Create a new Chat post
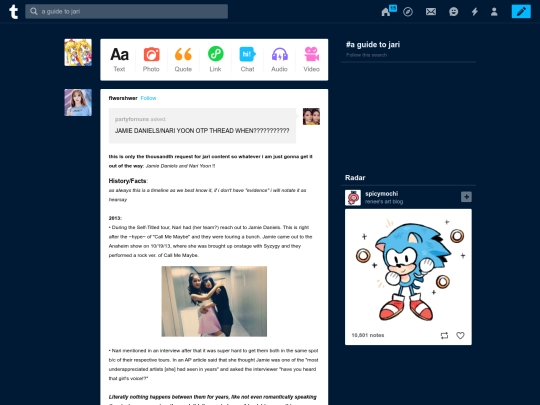The width and height of the screenshot is (540, 405). tap(247, 60)
